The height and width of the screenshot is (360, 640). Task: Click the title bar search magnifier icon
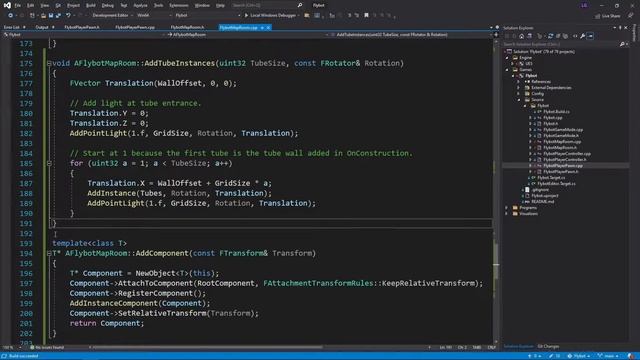click(x=300, y=5)
